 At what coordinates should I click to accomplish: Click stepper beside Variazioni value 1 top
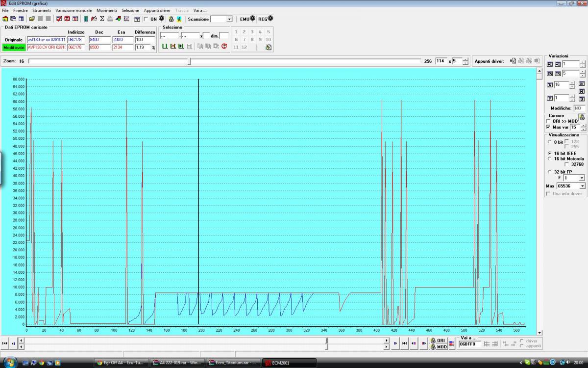[x=582, y=64]
